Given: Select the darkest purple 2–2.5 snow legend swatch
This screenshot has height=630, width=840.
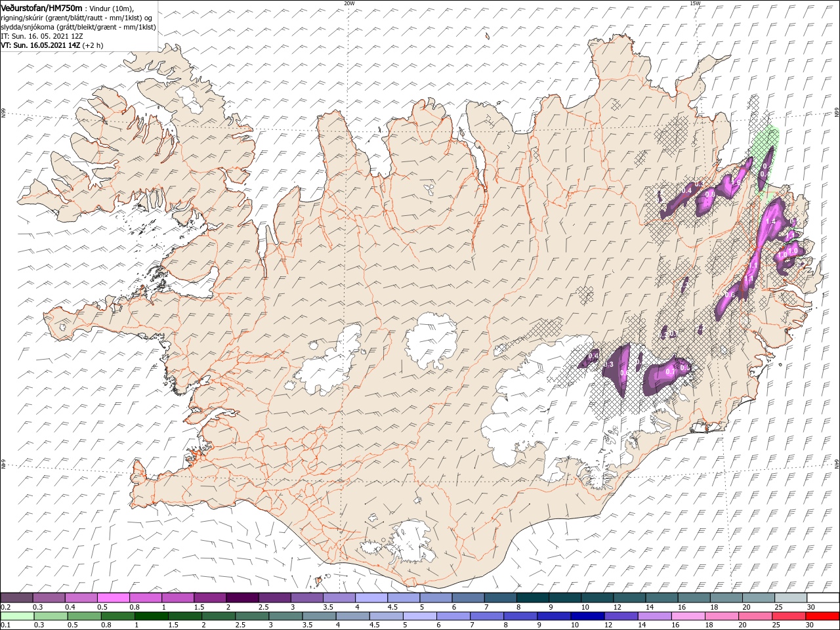Looking at the screenshot, I should 241,598.
